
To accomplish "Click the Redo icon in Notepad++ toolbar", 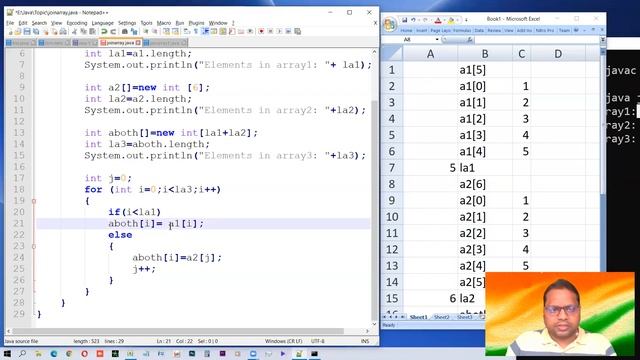I will [113, 31].
